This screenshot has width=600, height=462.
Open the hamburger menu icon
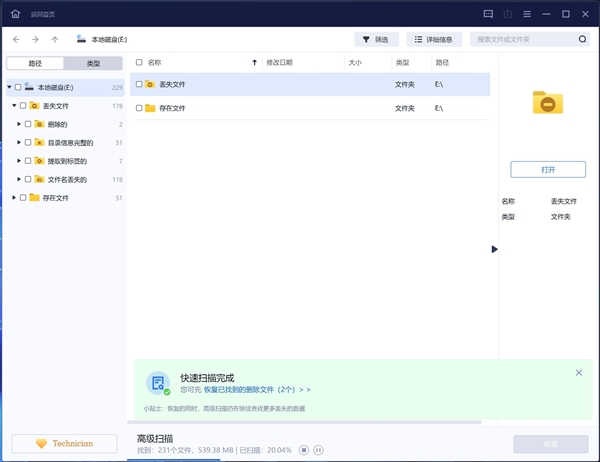(x=527, y=14)
